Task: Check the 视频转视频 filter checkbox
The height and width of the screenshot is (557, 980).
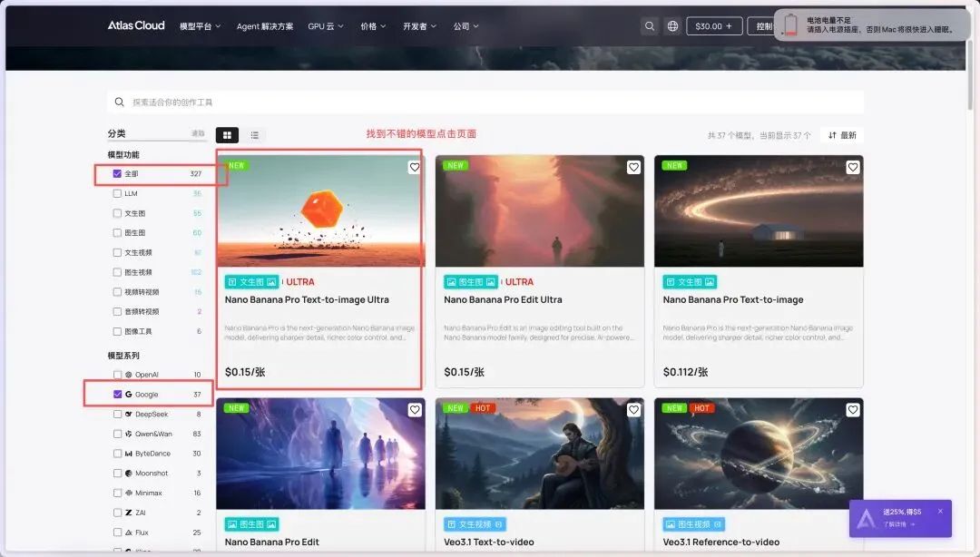Action: pos(117,292)
